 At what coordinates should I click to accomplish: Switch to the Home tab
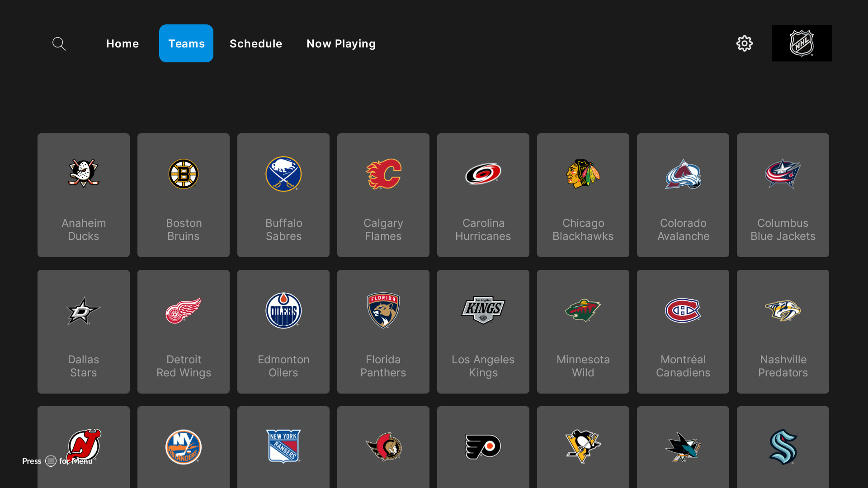pos(123,43)
